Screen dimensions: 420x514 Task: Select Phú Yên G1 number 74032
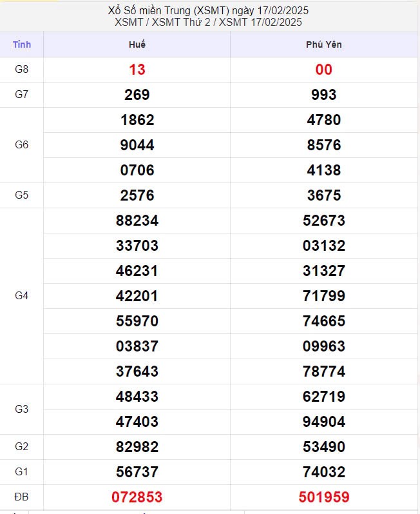click(x=323, y=472)
